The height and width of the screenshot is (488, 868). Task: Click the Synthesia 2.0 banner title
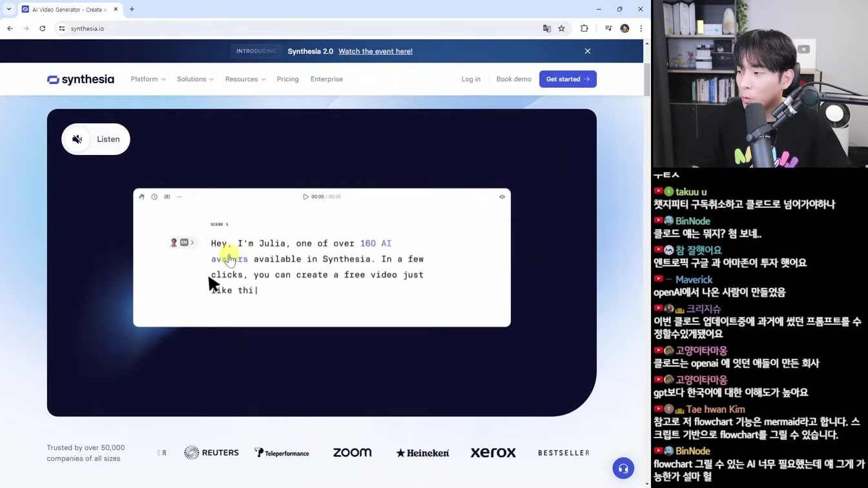[311, 51]
